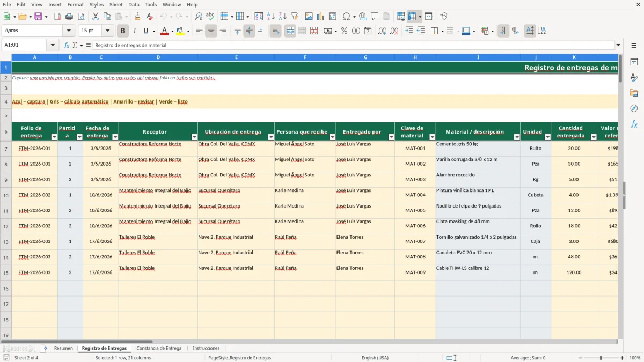This screenshot has height=362, width=644.
Task: Sort ascending
Action: 270,17
